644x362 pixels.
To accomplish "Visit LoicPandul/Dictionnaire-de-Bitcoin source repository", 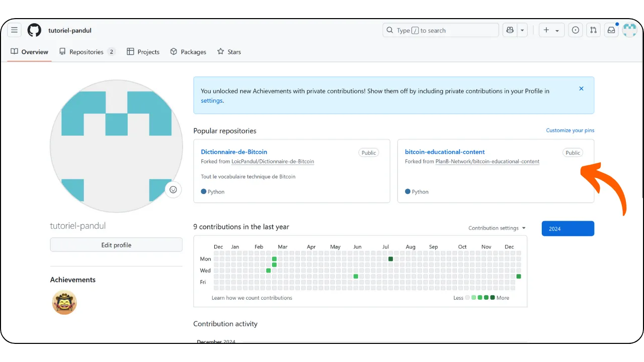I will tap(273, 161).
